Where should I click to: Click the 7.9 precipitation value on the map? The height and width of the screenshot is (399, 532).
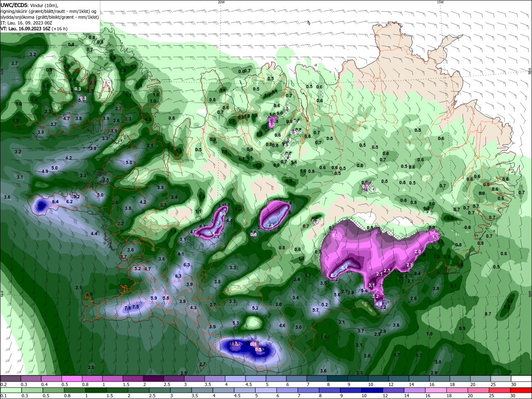click(270, 226)
